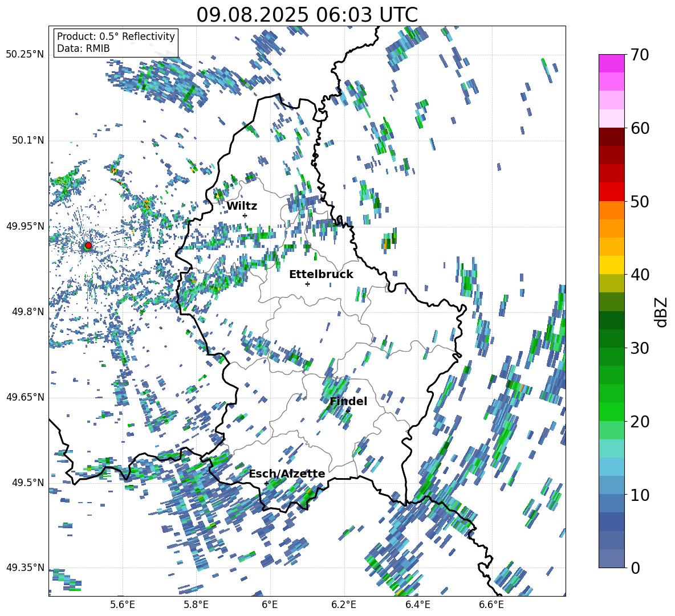
Task: Click the dBZ colorbar axis label
Action: 661,312
